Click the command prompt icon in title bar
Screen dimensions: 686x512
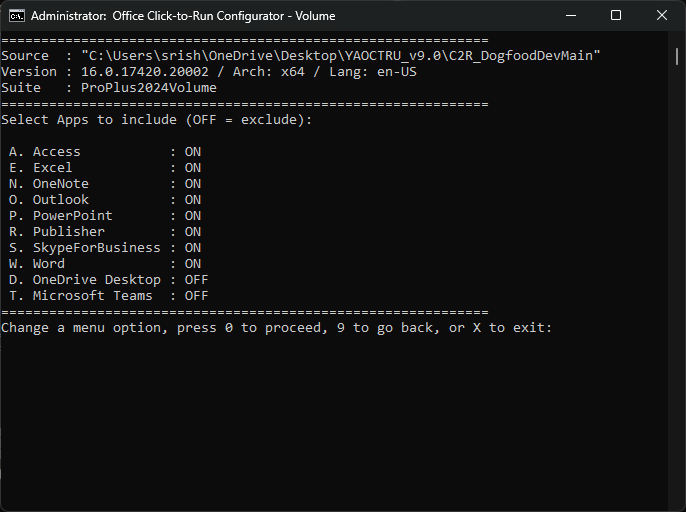pyautogui.click(x=16, y=15)
